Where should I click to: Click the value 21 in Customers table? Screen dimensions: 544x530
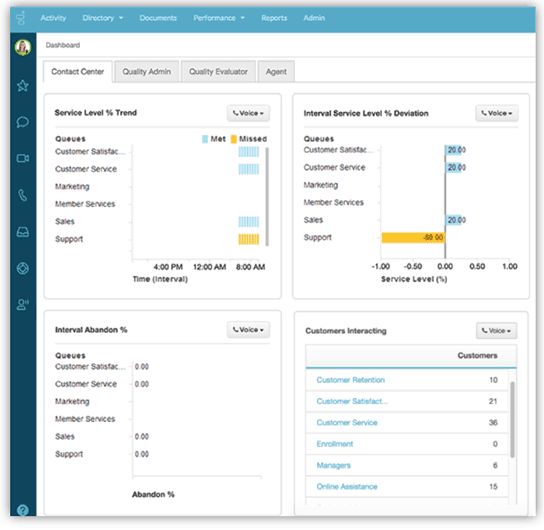pos(493,402)
